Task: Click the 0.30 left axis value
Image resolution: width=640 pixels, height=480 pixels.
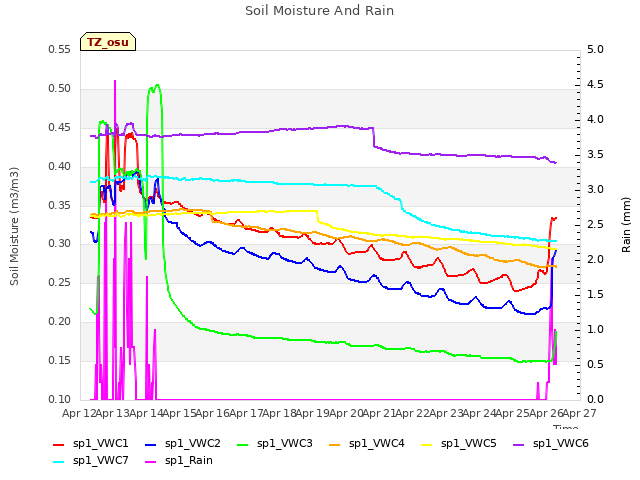Action: click(60, 244)
